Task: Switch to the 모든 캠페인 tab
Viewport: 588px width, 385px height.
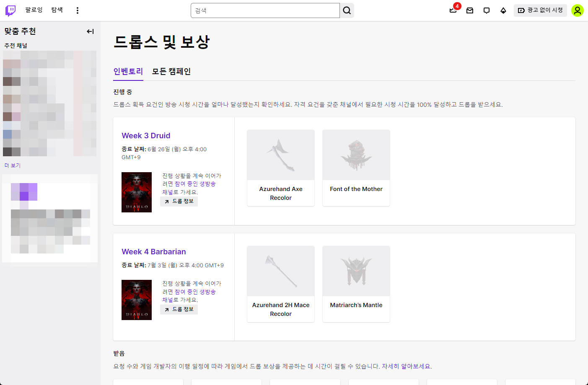Action: pos(171,72)
